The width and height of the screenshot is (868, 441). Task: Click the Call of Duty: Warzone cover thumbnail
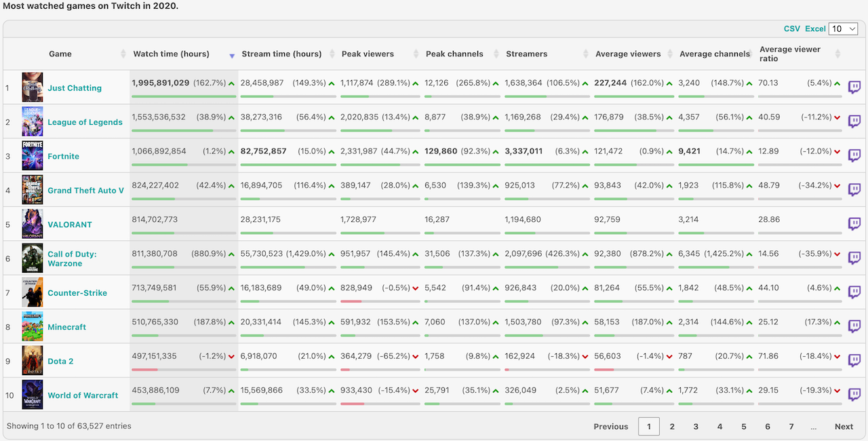(32, 258)
